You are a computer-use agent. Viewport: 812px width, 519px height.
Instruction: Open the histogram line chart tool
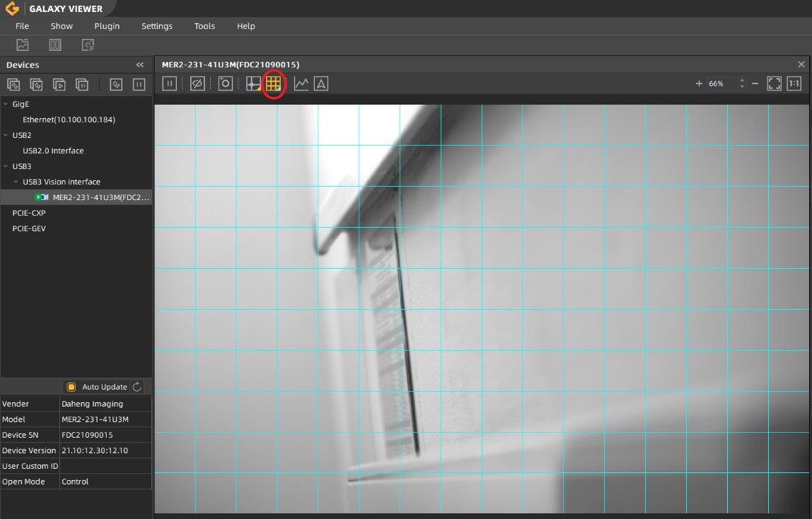pyautogui.click(x=301, y=83)
